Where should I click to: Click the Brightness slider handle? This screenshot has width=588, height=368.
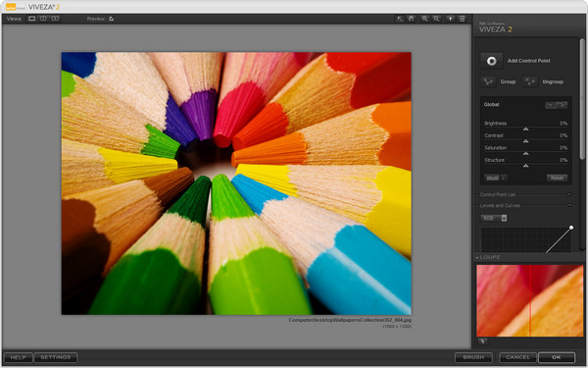(525, 129)
